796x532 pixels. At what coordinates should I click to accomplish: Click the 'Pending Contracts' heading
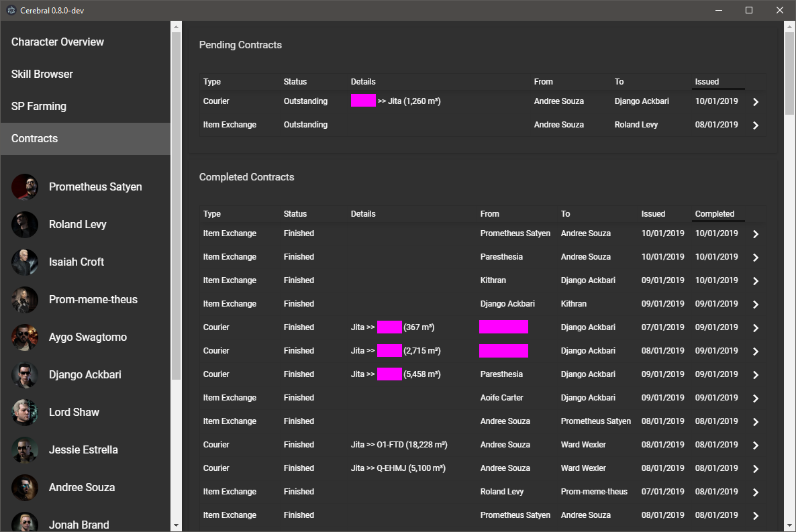(240, 45)
